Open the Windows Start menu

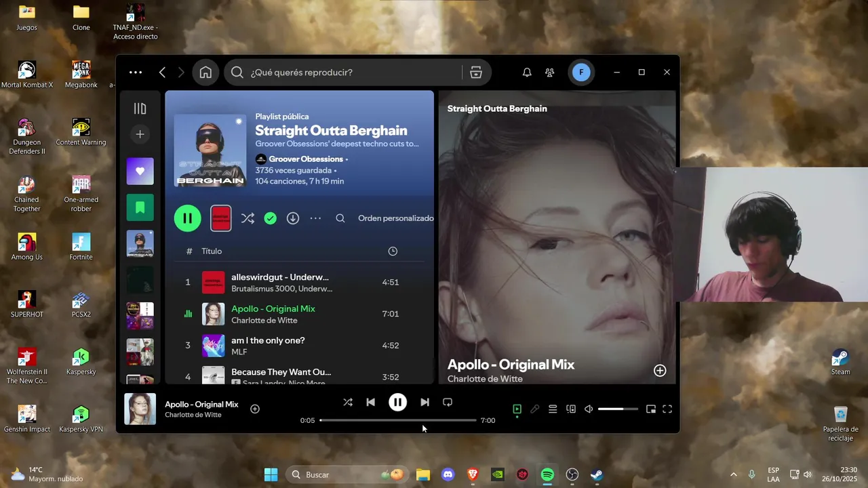271,474
